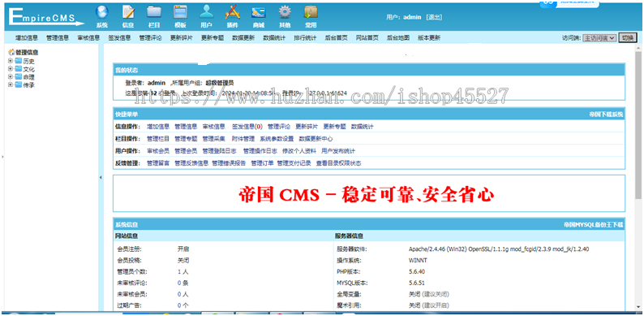Click the folder icon of 历史
Image resolution: width=644 pixels, height=316 pixels.
(x=19, y=60)
